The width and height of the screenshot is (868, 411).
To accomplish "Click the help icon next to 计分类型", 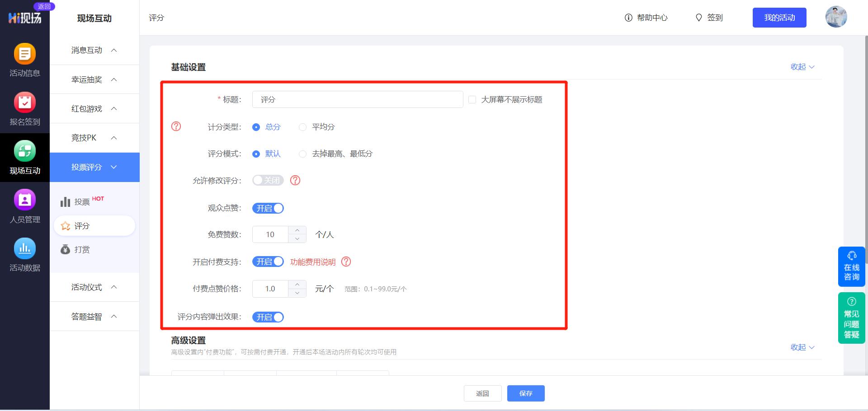I will tap(176, 127).
